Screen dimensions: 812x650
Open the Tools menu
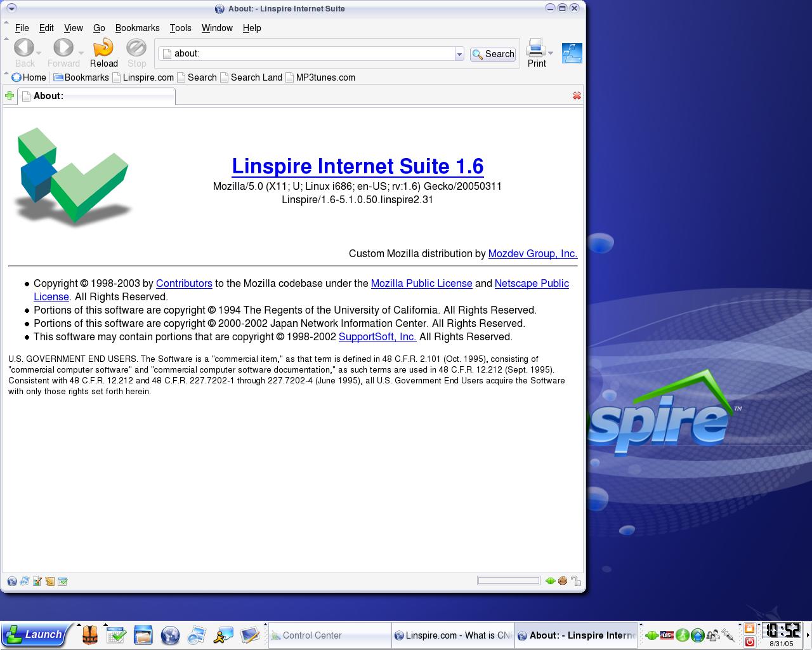[x=180, y=28]
